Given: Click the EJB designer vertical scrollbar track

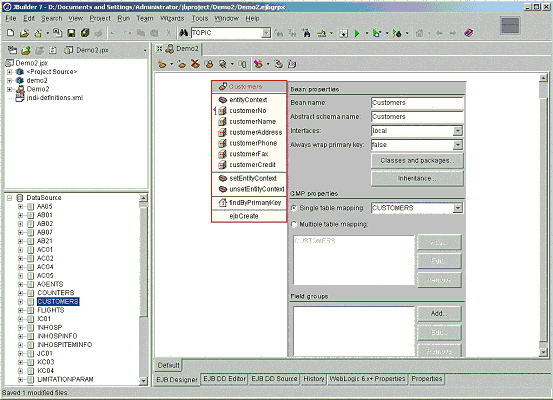Looking at the screenshot, I should tap(543, 215).
